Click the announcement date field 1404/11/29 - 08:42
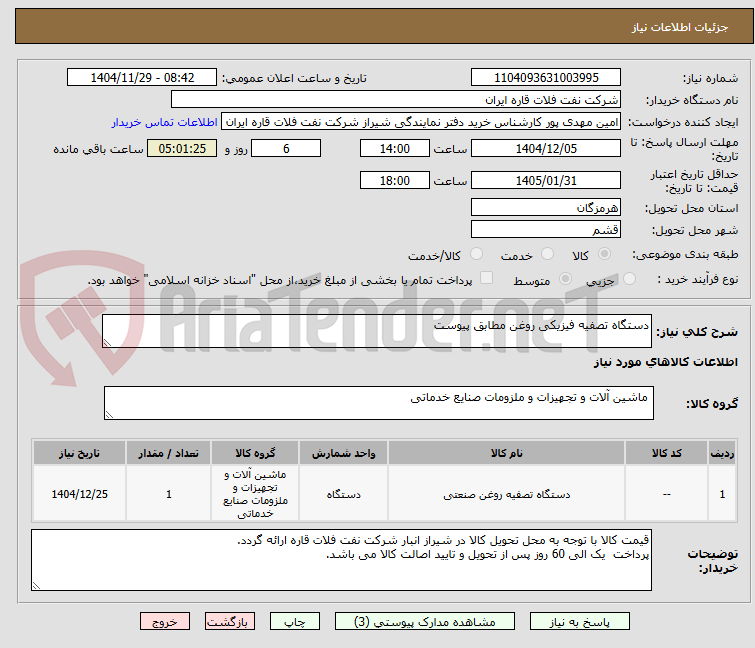This screenshot has width=755, height=648. tap(142, 78)
